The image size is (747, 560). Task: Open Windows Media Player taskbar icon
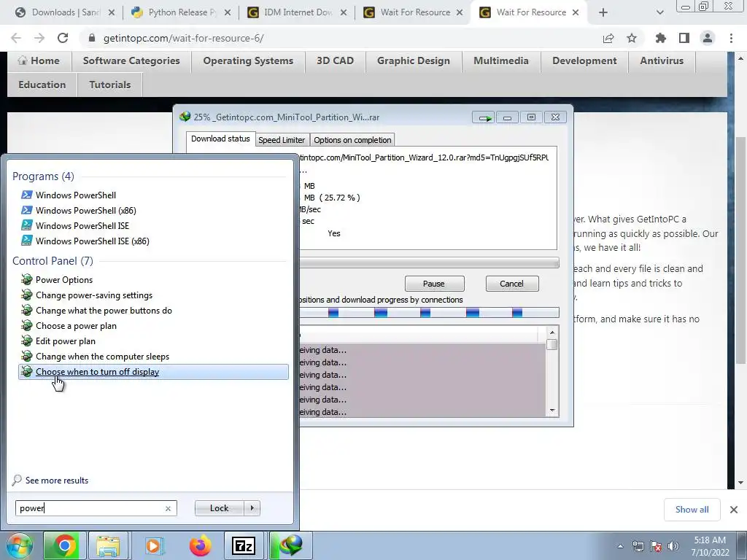154,545
